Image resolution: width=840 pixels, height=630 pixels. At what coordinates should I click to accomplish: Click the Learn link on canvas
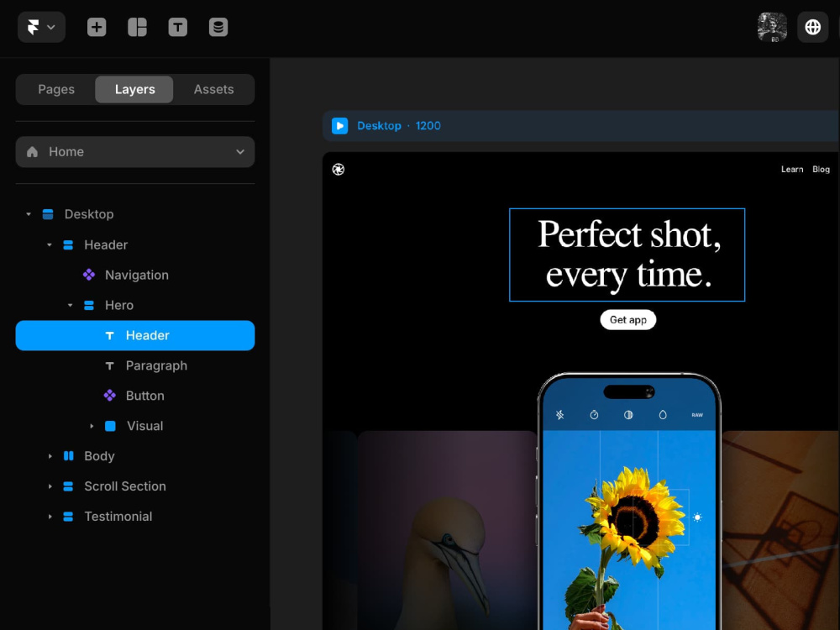[x=792, y=170]
